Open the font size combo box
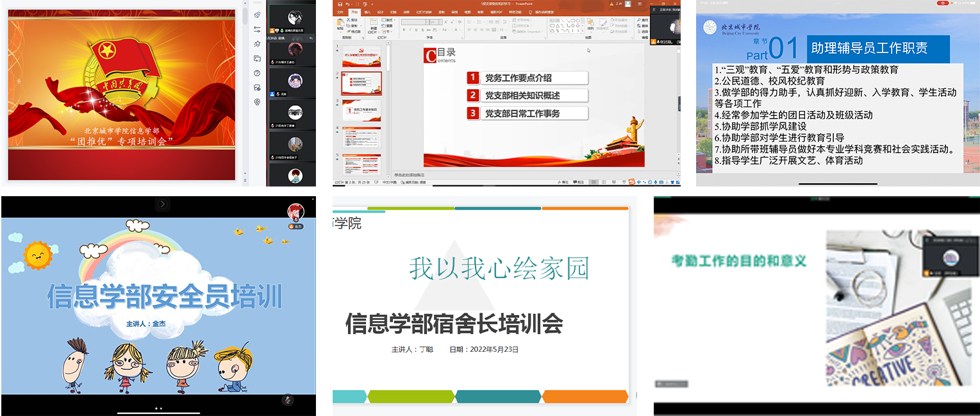 436,22
